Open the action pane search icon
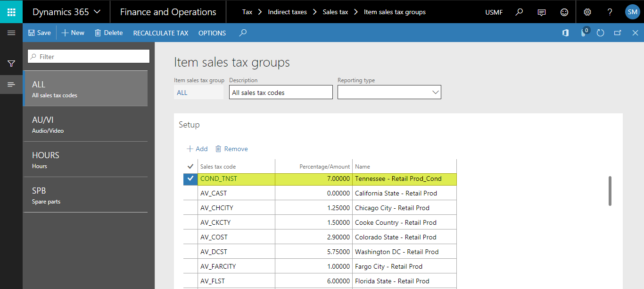644x289 pixels. (x=242, y=33)
